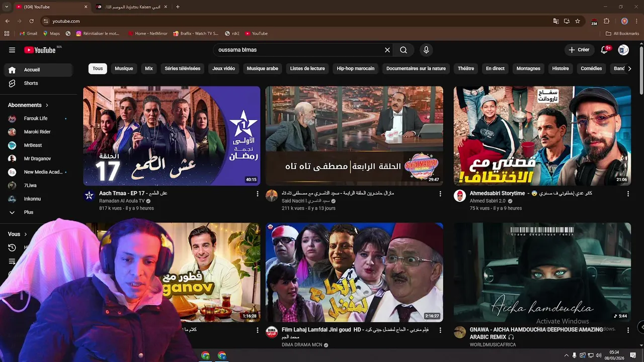Open Said Naciri channel avatar
The height and width of the screenshot is (362, 644).
pos(272,196)
